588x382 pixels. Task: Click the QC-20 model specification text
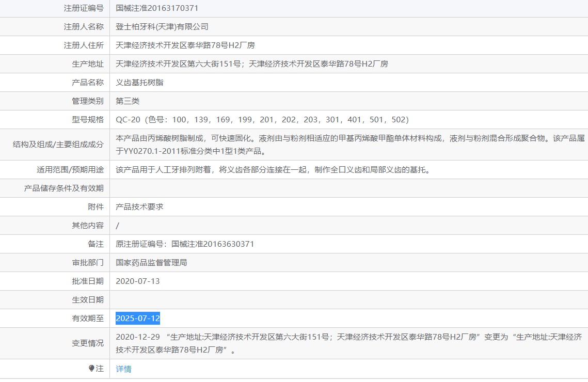(262, 120)
